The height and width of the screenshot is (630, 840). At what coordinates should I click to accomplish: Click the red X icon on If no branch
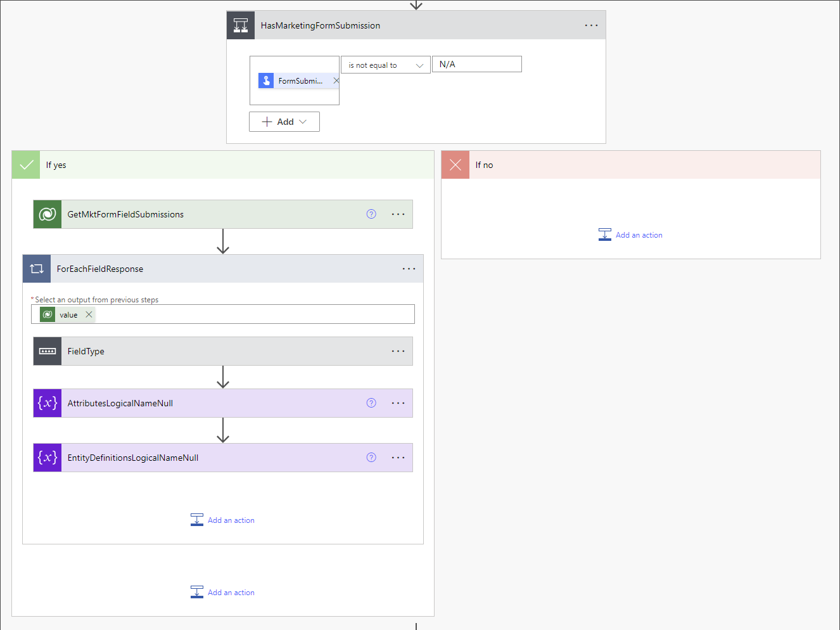click(455, 164)
